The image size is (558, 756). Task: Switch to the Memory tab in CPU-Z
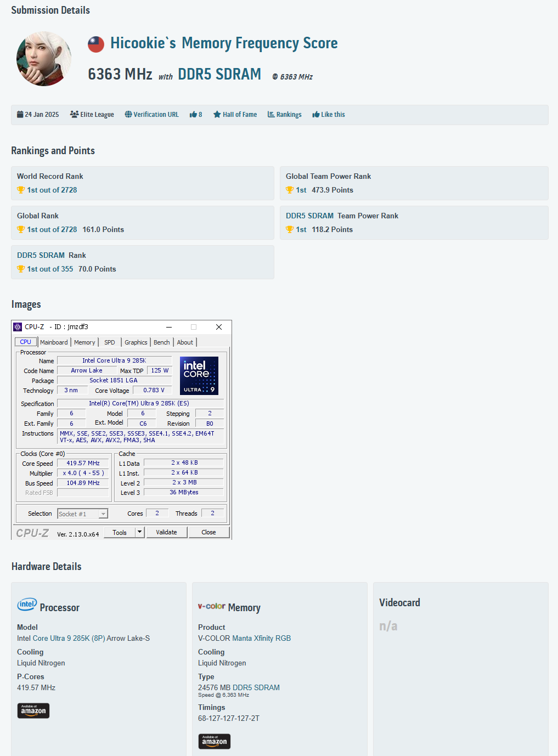[84, 342]
